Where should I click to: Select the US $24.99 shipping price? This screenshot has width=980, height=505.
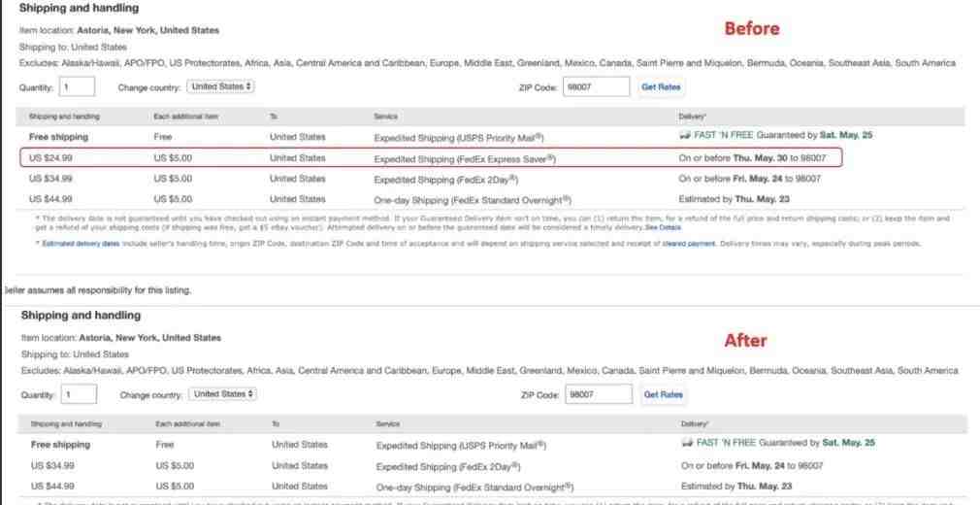(50, 158)
